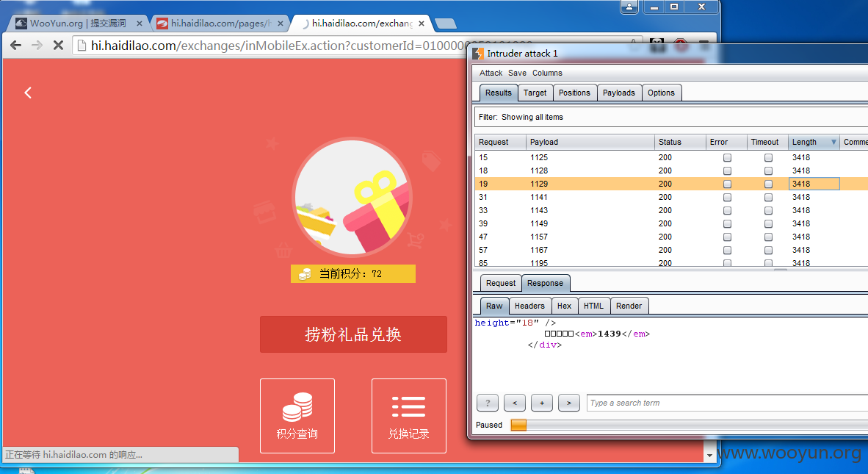868x474 pixels.
Task: Select the HTML view tab
Action: click(x=593, y=306)
